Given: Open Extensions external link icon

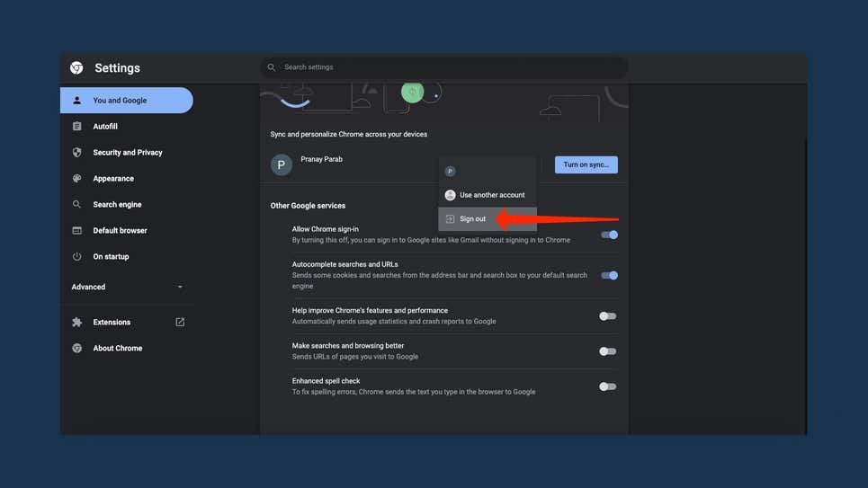Looking at the screenshot, I should [180, 323].
